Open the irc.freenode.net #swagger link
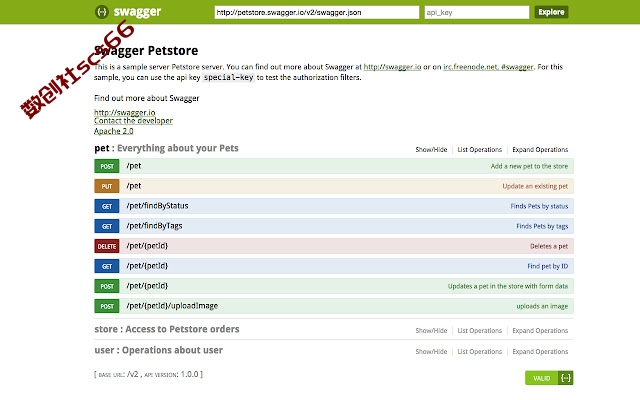 coord(488,67)
